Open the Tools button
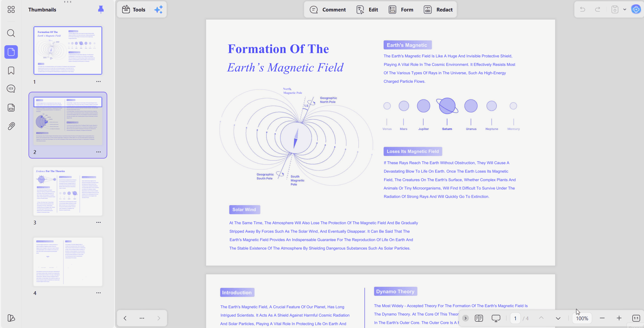The width and height of the screenshot is (644, 328). [x=134, y=9]
